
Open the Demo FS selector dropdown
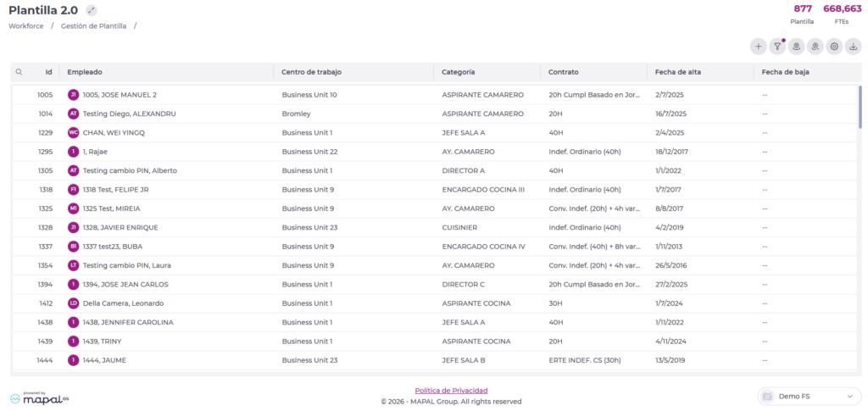coord(810,396)
